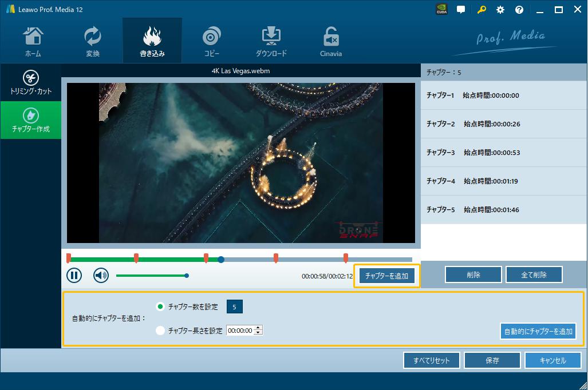Click the help question mark icon
588x390 pixels.
coord(519,10)
